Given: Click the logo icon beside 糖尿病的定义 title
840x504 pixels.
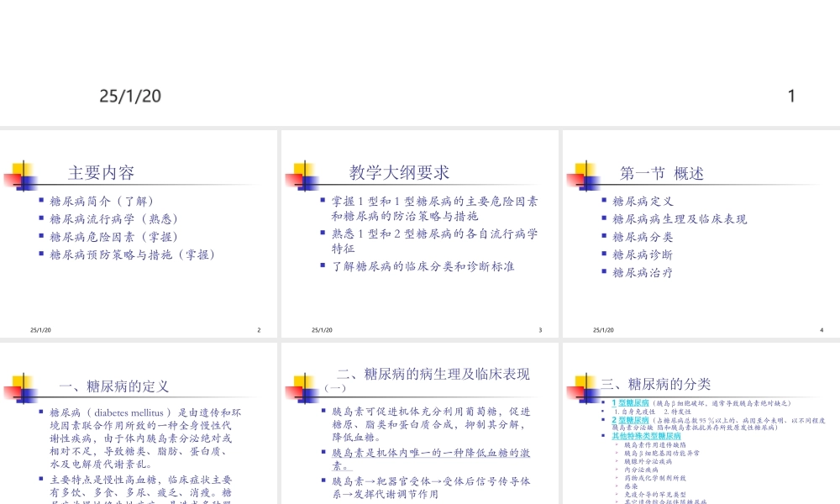Looking at the screenshot, I should tap(23, 386).
